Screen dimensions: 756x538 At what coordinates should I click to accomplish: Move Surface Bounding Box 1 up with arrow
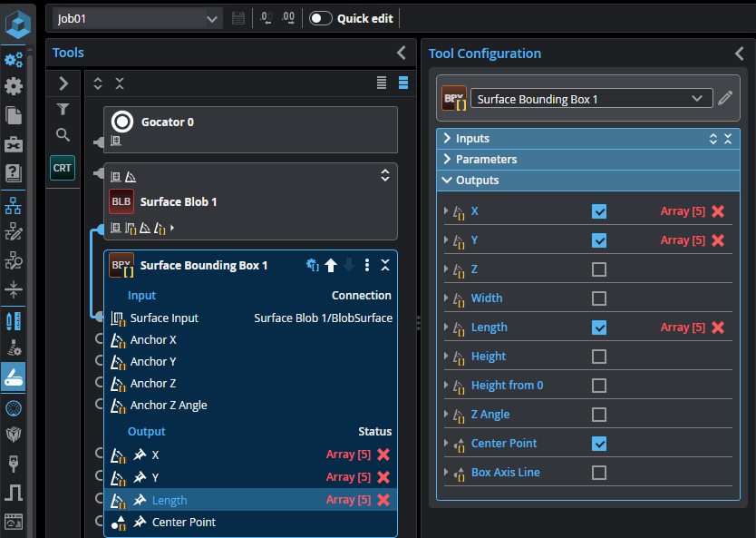(331, 265)
